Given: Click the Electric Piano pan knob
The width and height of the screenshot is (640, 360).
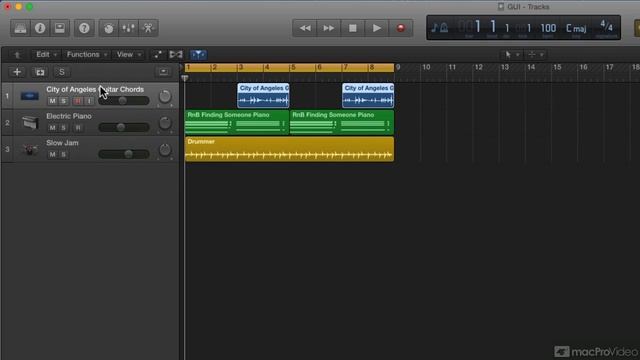Looking at the screenshot, I should pyautogui.click(x=165, y=123).
